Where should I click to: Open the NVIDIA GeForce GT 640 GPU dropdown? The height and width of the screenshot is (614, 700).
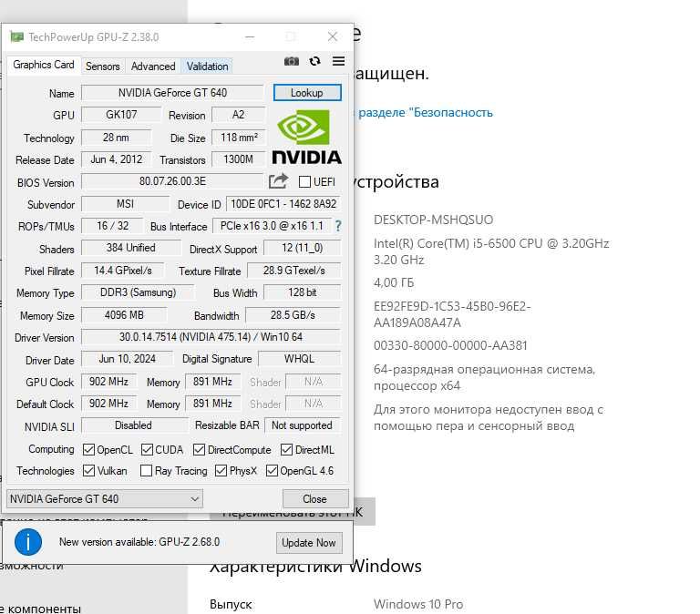point(105,499)
